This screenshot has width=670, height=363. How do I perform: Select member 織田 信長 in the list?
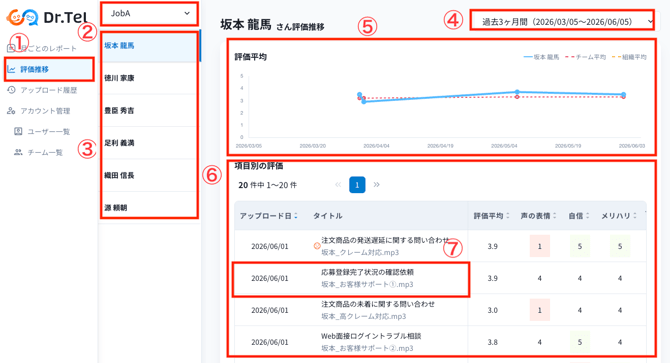coord(149,176)
